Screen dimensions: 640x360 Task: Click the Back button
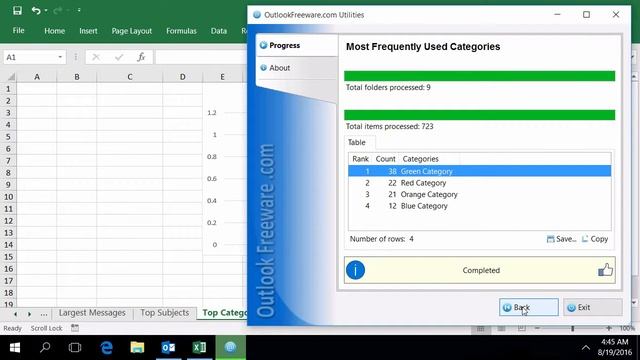click(x=529, y=307)
